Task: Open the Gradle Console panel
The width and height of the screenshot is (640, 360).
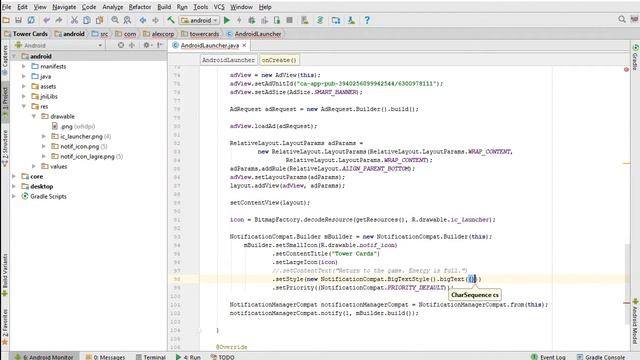Action: click(x=600, y=357)
